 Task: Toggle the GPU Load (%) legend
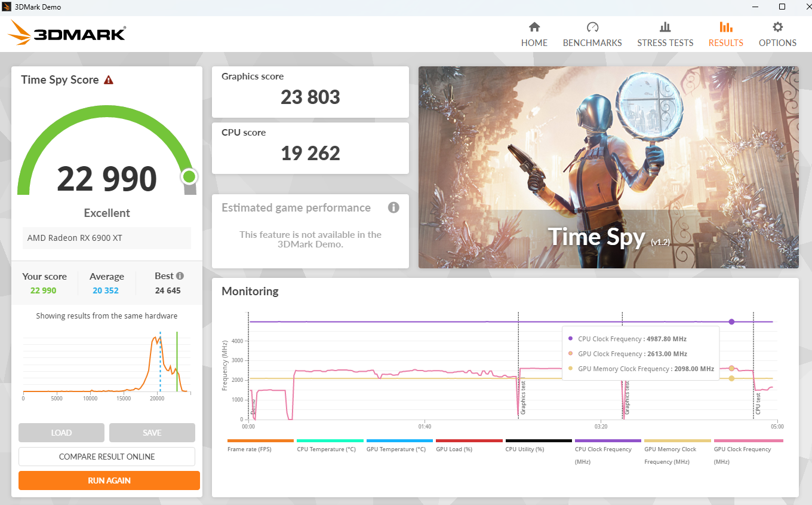click(454, 449)
